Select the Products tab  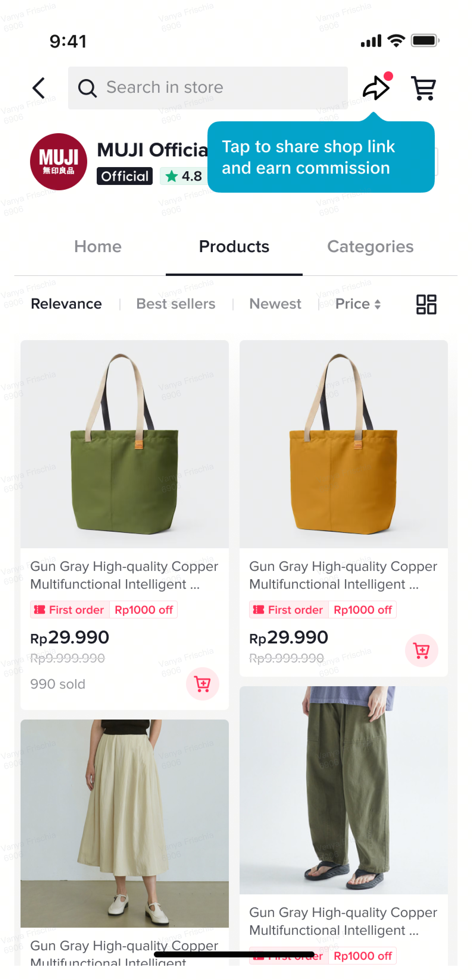coord(234,246)
